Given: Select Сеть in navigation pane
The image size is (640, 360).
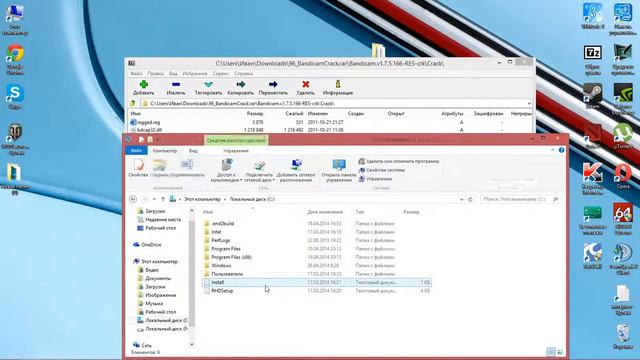Looking at the screenshot, I should [146, 345].
